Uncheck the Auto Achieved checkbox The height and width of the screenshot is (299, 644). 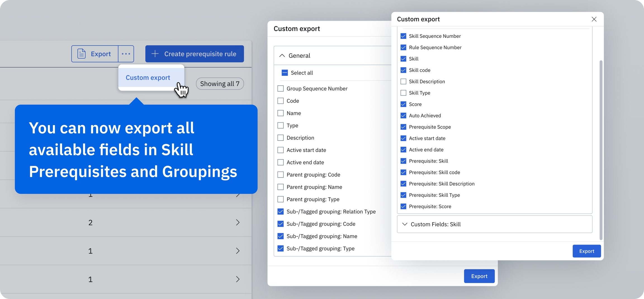pyautogui.click(x=403, y=116)
